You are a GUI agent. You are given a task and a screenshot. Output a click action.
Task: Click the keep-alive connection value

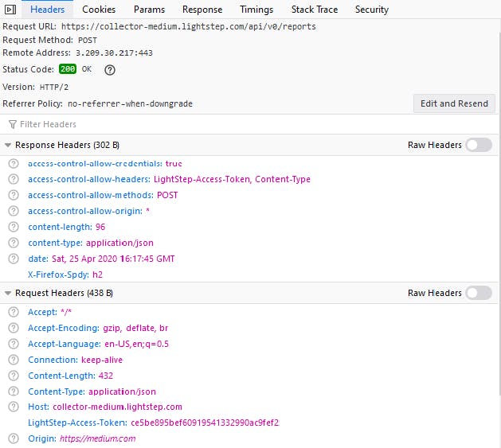coord(102,360)
